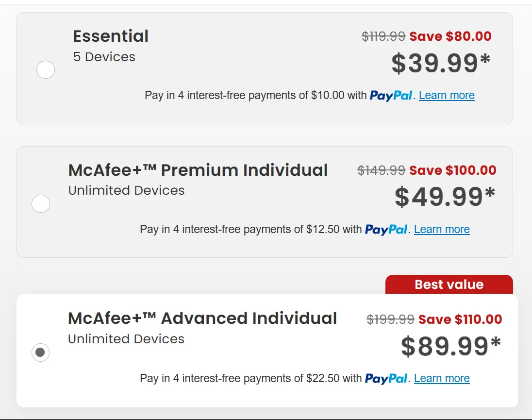Click the selected Advanced Individual radio button
The width and height of the screenshot is (532, 420).
point(40,353)
